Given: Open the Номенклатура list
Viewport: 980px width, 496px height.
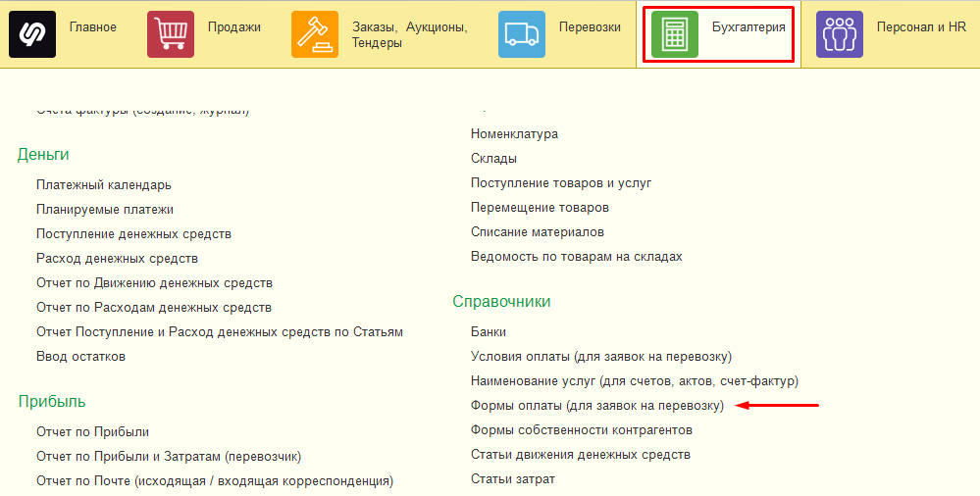Looking at the screenshot, I should [x=514, y=133].
